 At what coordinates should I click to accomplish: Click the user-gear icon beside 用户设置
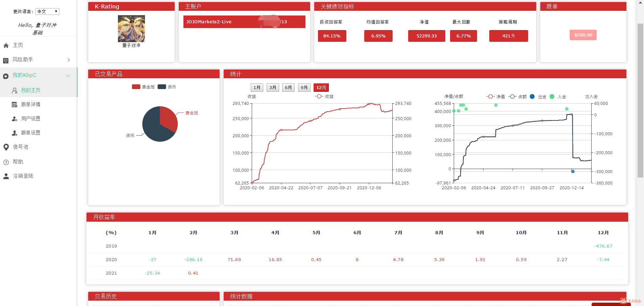[x=15, y=119]
